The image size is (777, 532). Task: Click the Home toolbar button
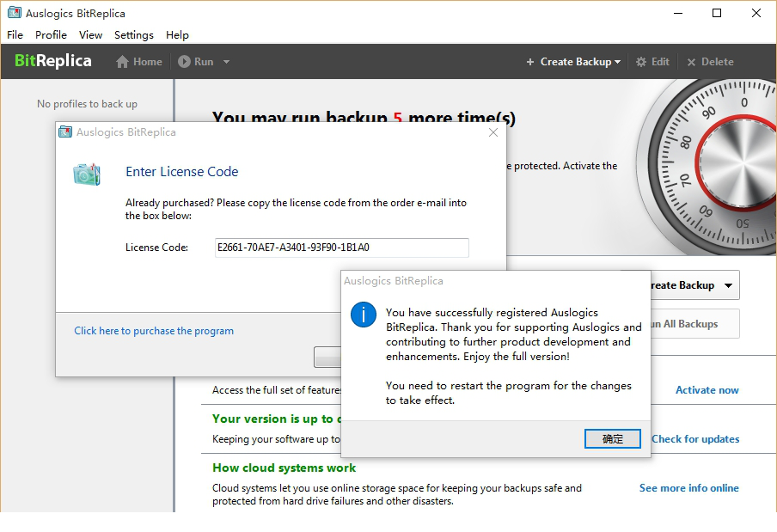[x=139, y=62]
